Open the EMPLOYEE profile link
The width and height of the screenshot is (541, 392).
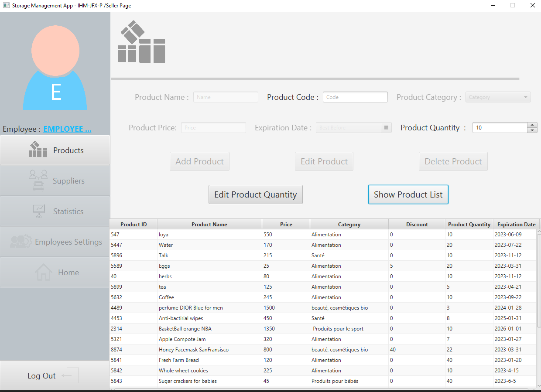click(x=67, y=129)
